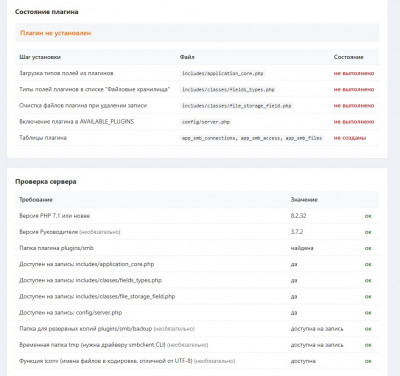400x376 pixels.
Task: Click the green OK in the iconv row
Action: [368, 361]
